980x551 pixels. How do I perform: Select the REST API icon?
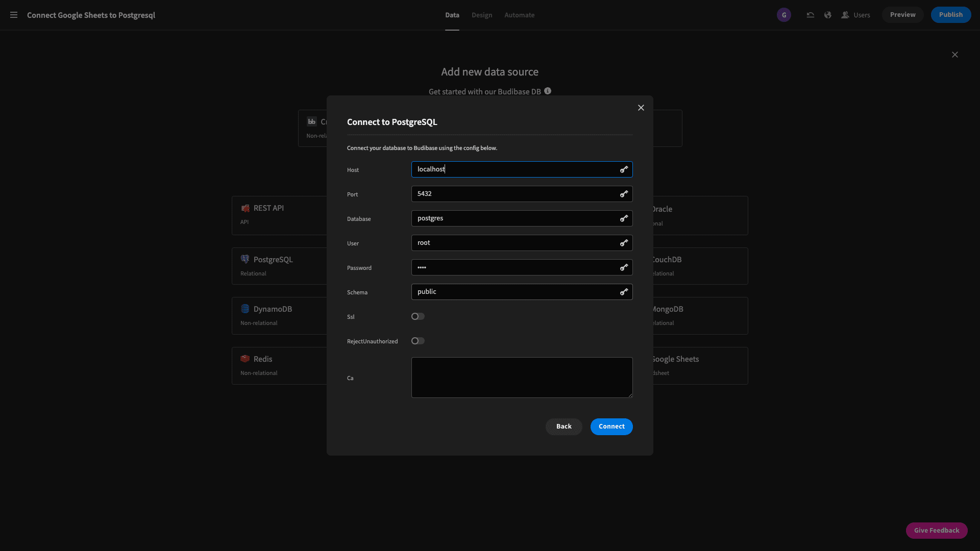click(245, 208)
